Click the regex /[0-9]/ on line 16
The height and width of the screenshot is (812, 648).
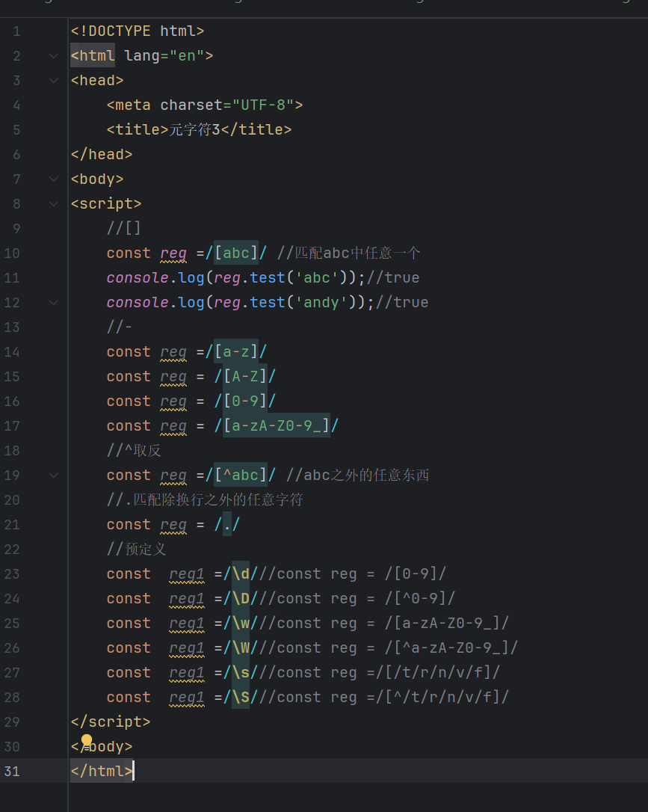click(245, 401)
